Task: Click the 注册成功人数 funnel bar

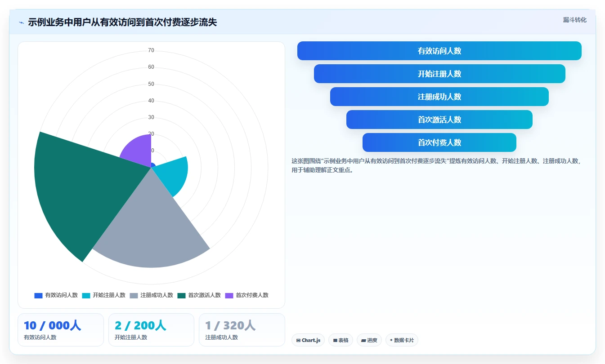Action: pyautogui.click(x=439, y=97)
